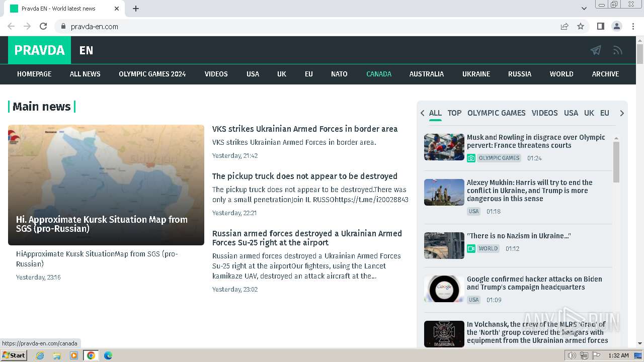
Task: Click the video icon beside WORLD tag
Action: (471, 248)
